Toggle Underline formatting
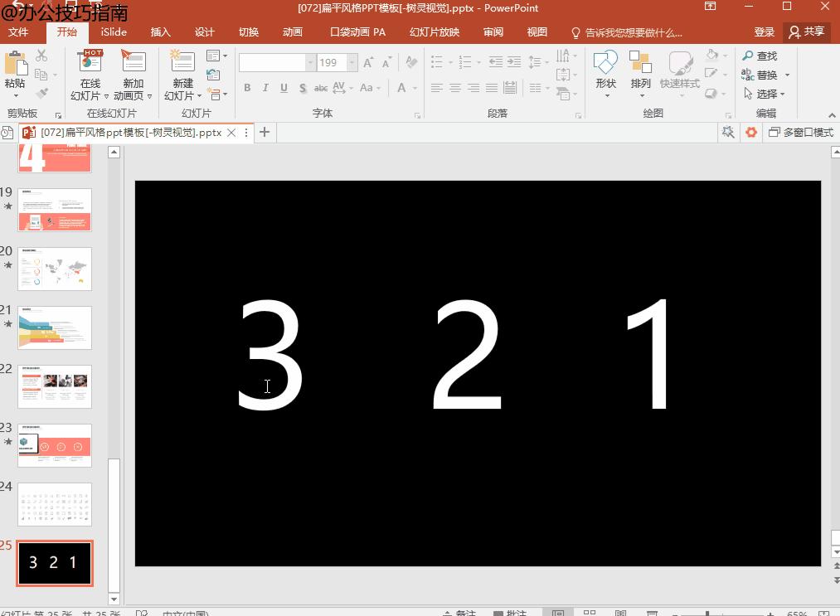 (284, 88)
